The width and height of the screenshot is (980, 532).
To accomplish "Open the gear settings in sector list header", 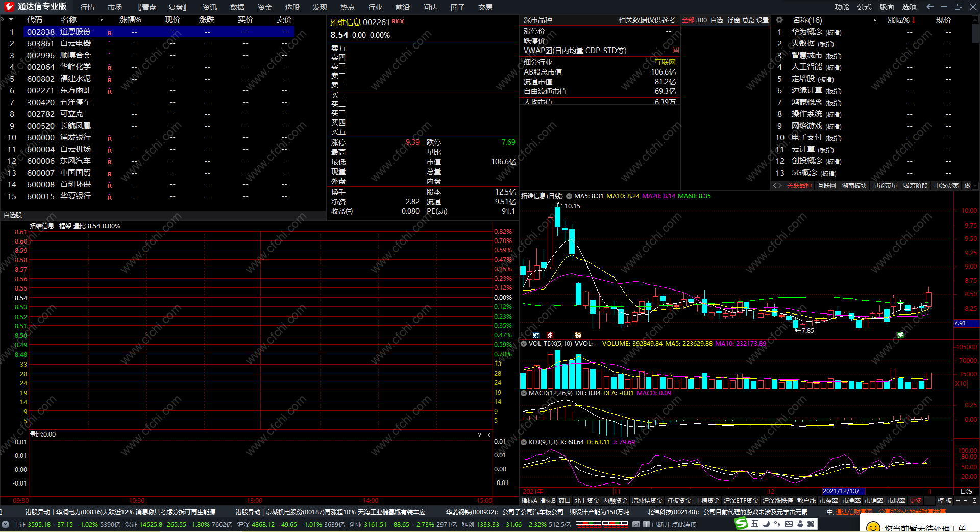I will (779, 20).
